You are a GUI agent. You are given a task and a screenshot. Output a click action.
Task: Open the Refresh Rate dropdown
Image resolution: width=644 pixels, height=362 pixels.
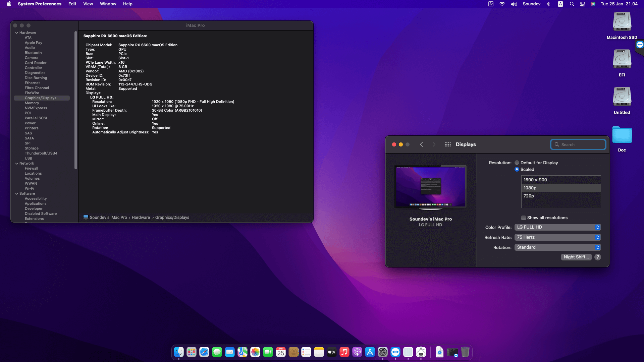[557, 237]
